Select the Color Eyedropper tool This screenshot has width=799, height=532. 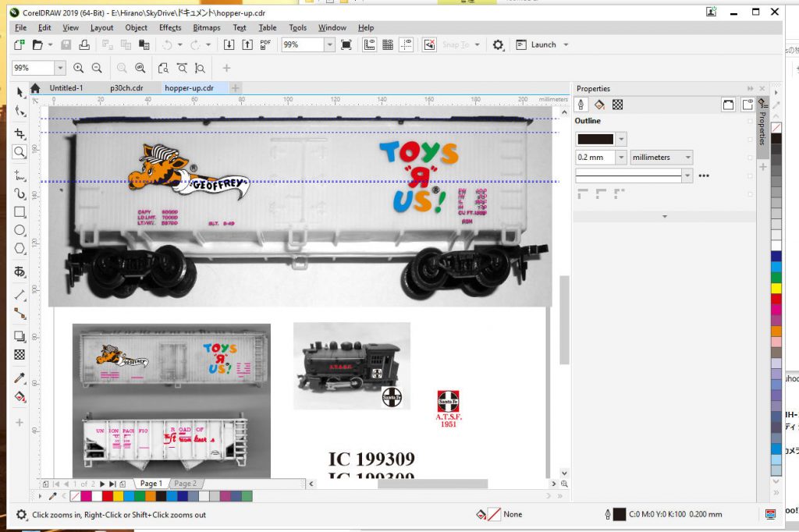point(20,378)
